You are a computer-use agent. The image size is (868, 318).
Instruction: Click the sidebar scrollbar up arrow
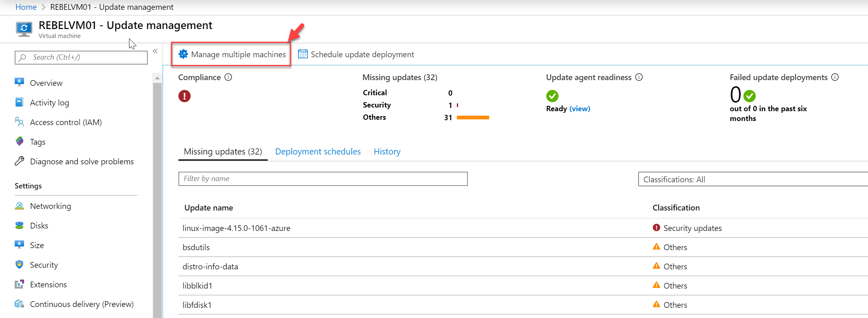[x=157, y=78]
